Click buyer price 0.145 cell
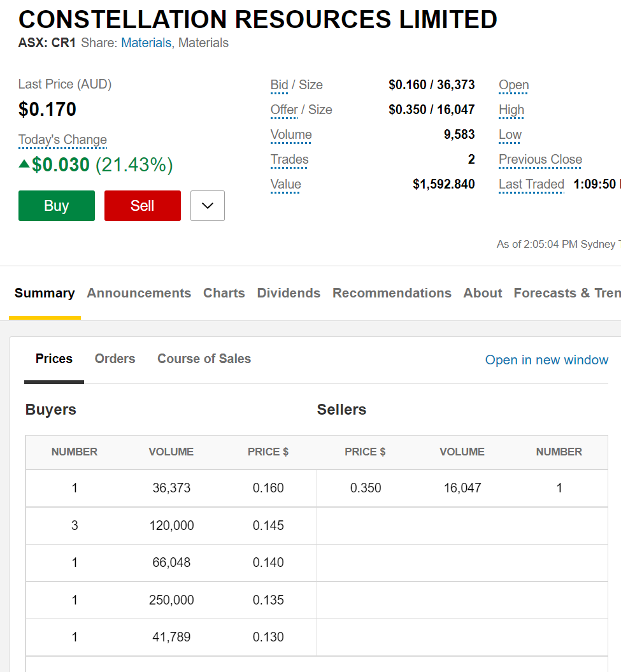621x672 pixels. pos(268,525)
